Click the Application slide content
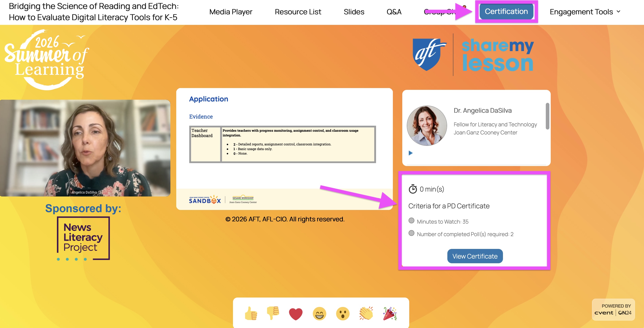 [x=285, y=149]
